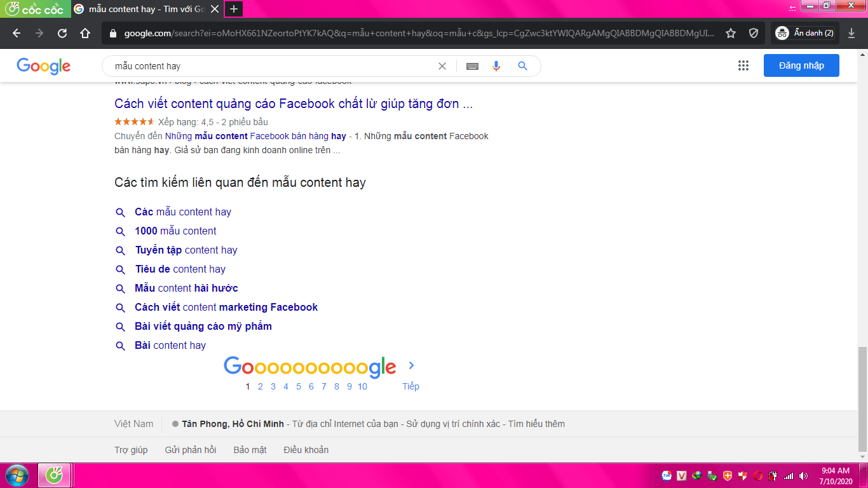The width and height of the screenshot is (868, 488).
Task: Click the page vertical scrollbar thumb
Action: (x=862, y=399)
